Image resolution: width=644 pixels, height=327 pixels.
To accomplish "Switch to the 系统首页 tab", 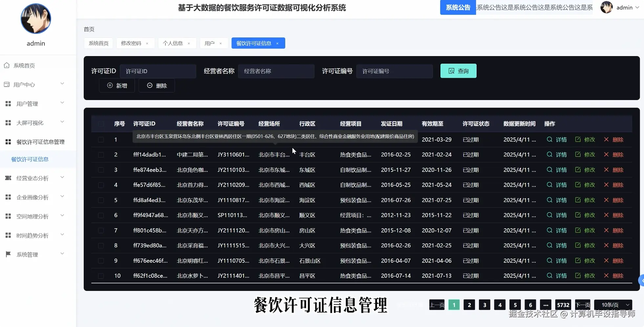I will tap(98, 43).
